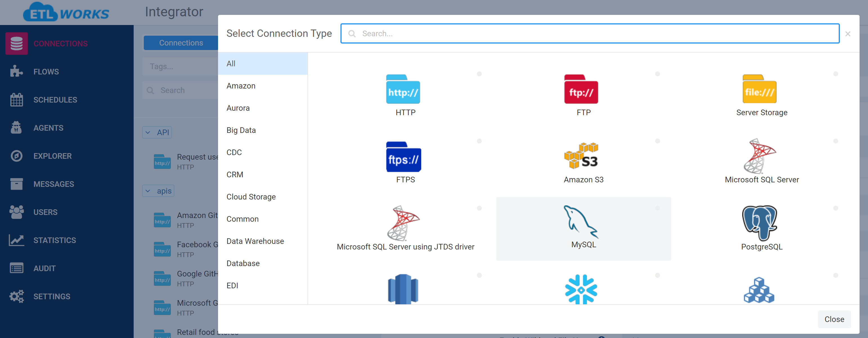The height and width of the screenshot is (338, 868).
Task: Select the Big Data category
Action: (263, 130)
